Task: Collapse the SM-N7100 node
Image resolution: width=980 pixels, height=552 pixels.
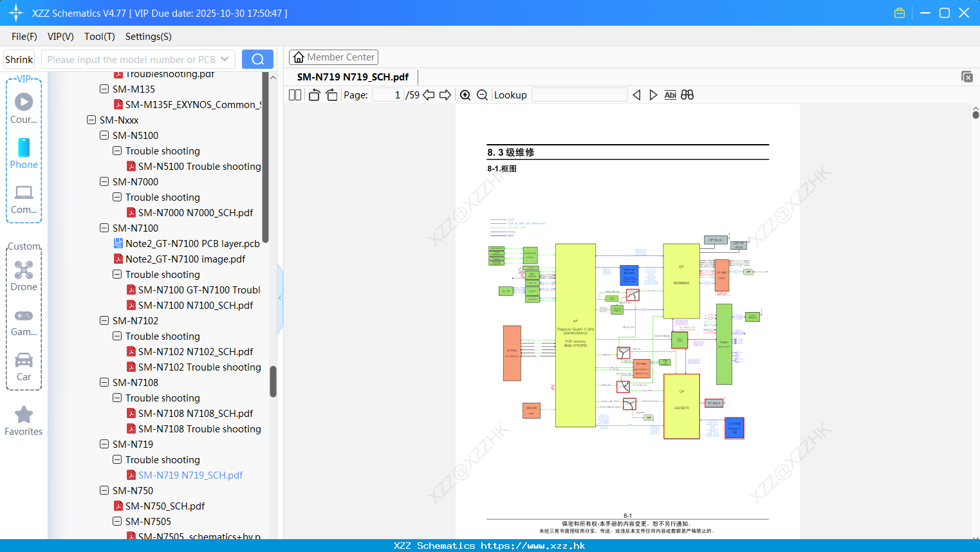Action: pyautogui.click(x=104, y=228)
